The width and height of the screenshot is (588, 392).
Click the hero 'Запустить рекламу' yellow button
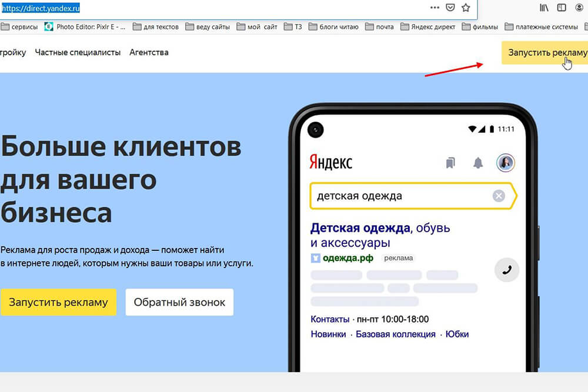coord(58,302)
